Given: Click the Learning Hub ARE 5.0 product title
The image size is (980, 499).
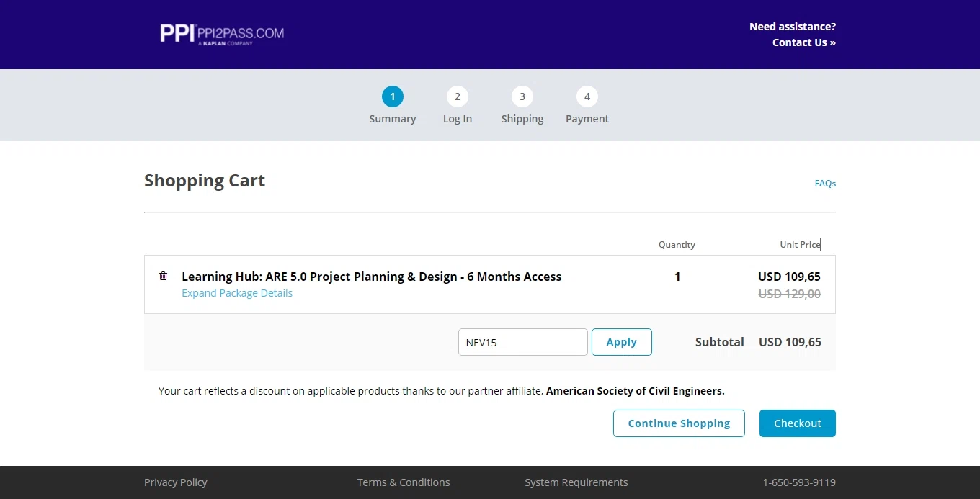Looking at the screenshot, I should (x=371, y=277).
